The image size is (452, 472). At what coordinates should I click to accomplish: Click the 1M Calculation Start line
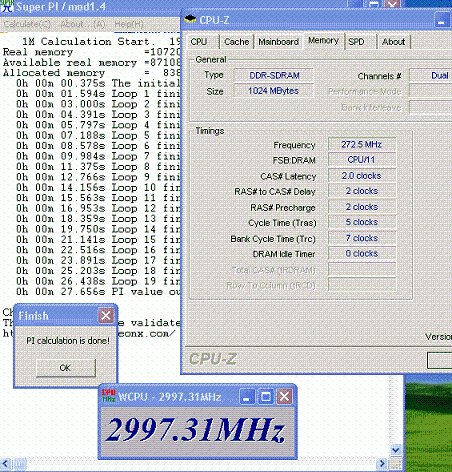pos(101,42)
